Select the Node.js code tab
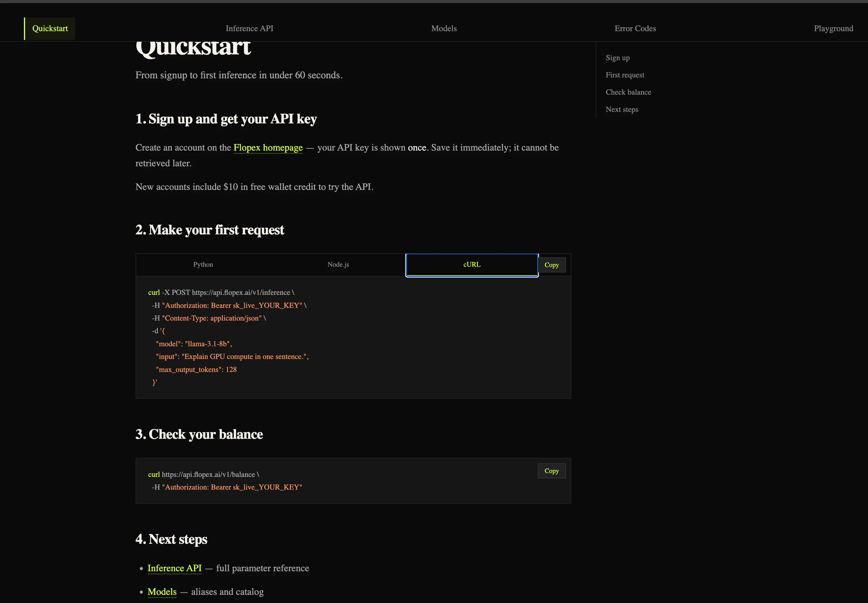The image size is (868, 603). pos(338,265)
